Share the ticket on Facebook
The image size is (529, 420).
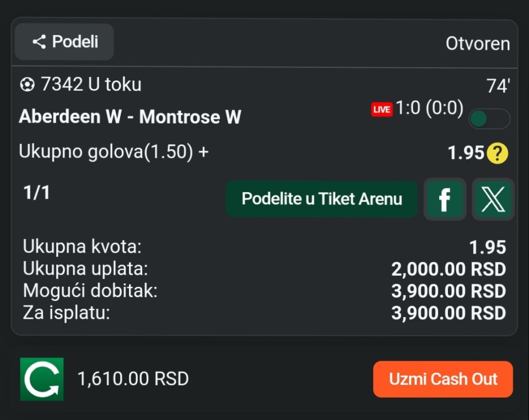445,199
